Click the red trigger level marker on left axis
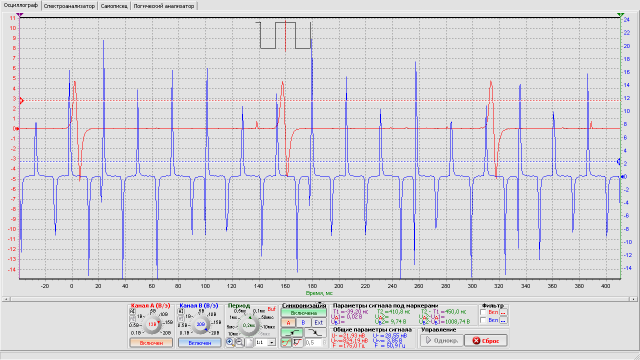640x360 pixels. point(22,100)
